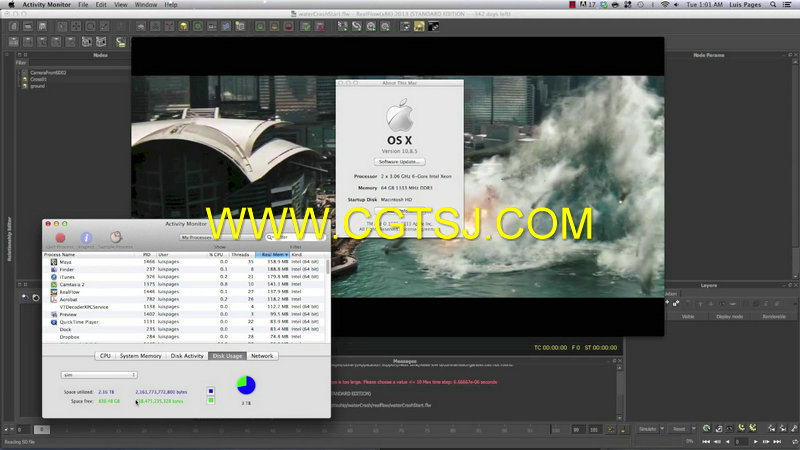Screen dimensions: 800x450
Task: Click the yellow-green icon ending second toolbar row
Action: pyautogui.click(x=120, y=42)
